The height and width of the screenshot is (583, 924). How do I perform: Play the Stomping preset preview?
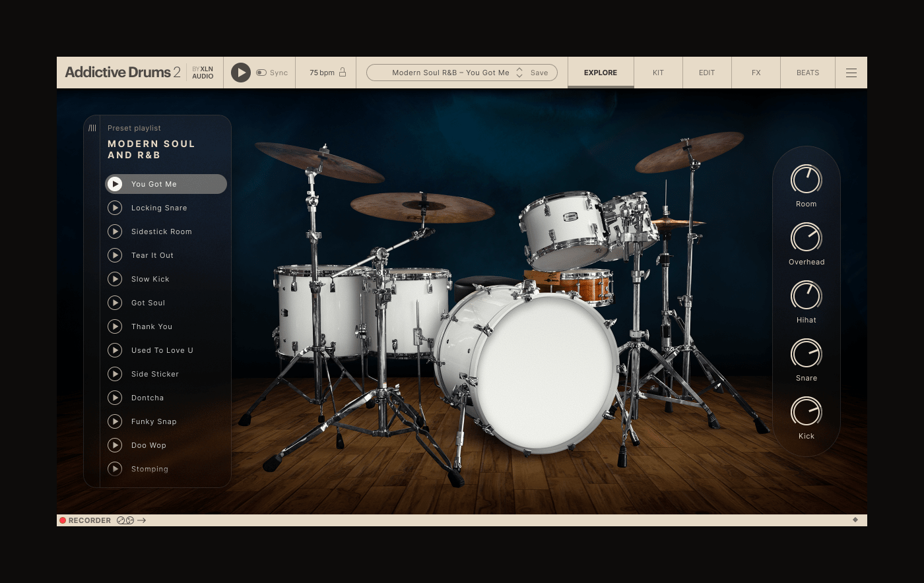point(115,469)
